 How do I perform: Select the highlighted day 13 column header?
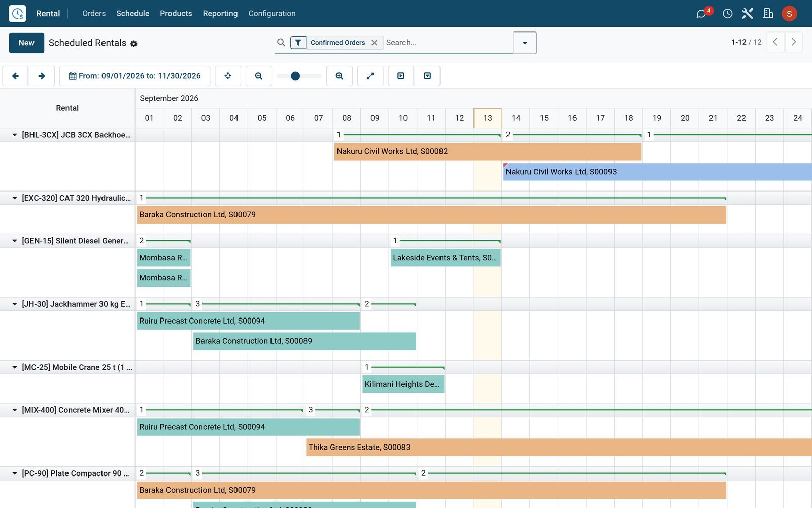tap(488, 118)
